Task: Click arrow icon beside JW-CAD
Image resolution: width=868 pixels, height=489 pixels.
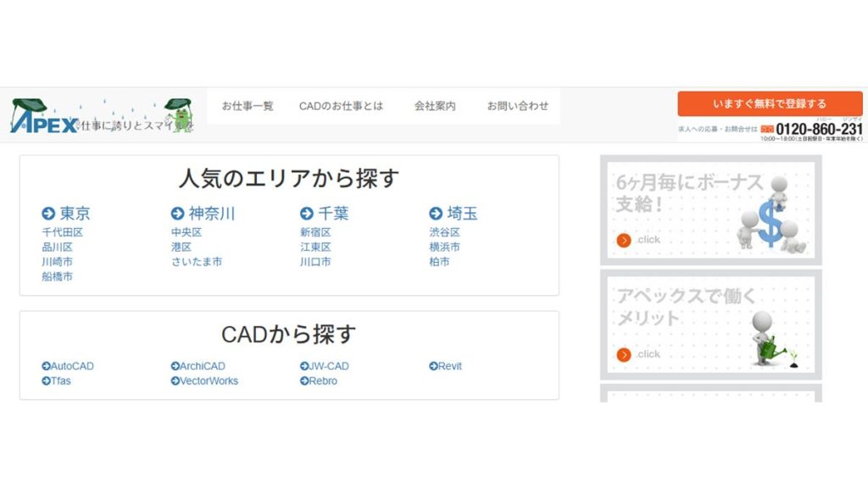Action: (x=304, y=366)
